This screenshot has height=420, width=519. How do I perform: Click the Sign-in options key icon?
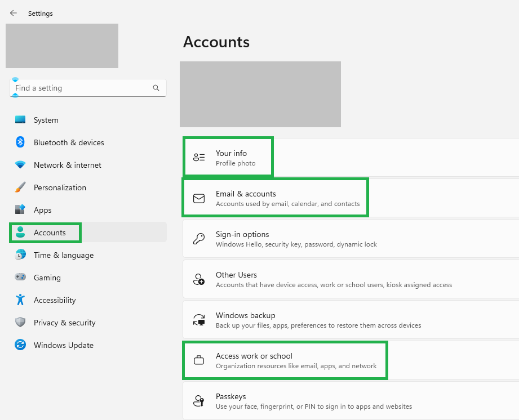199,239
